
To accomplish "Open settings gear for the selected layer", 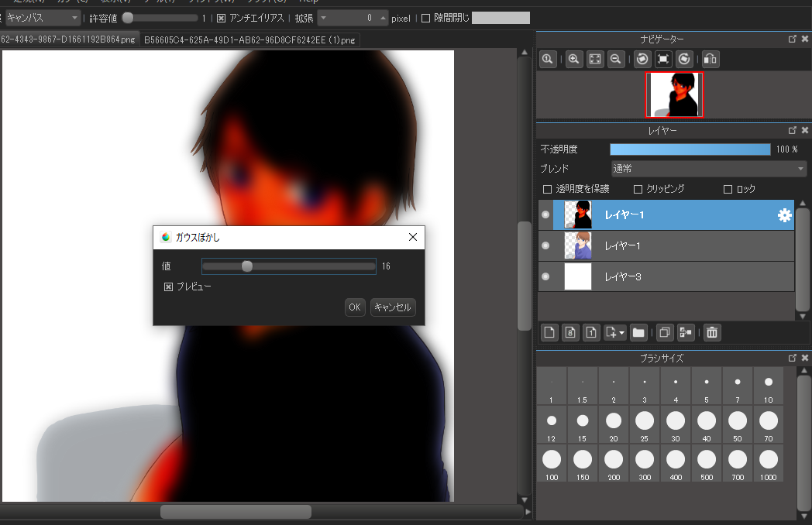I will click(x=784, y=216).
